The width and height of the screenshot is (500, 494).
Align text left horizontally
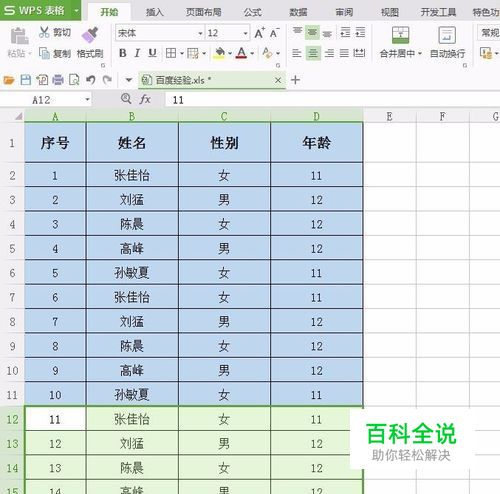coord(297,53)
